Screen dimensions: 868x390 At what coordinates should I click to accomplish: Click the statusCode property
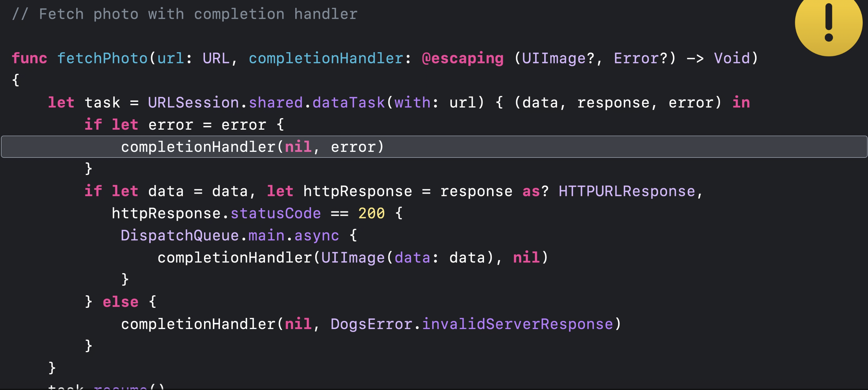[x=275, y=213]
